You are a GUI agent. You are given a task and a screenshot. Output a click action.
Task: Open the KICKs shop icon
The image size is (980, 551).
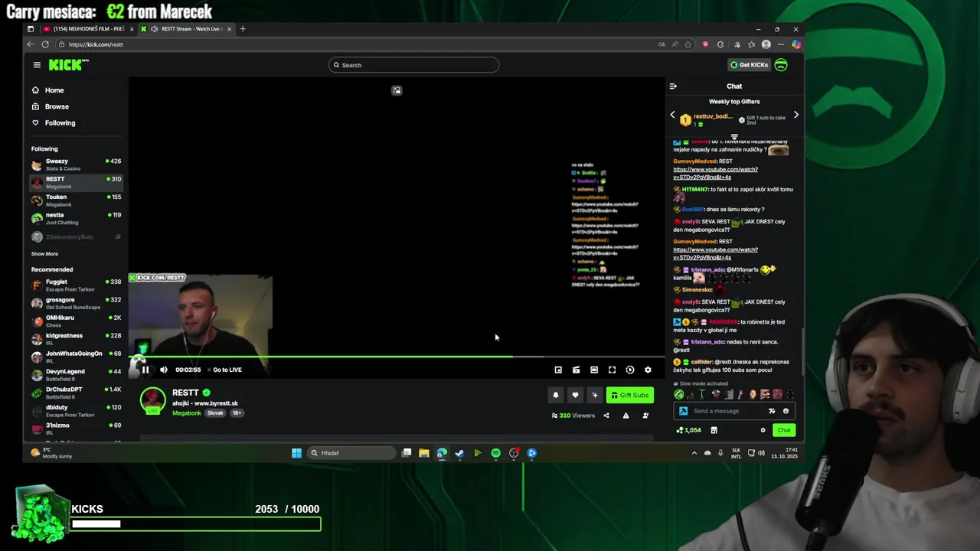point(714,430)
